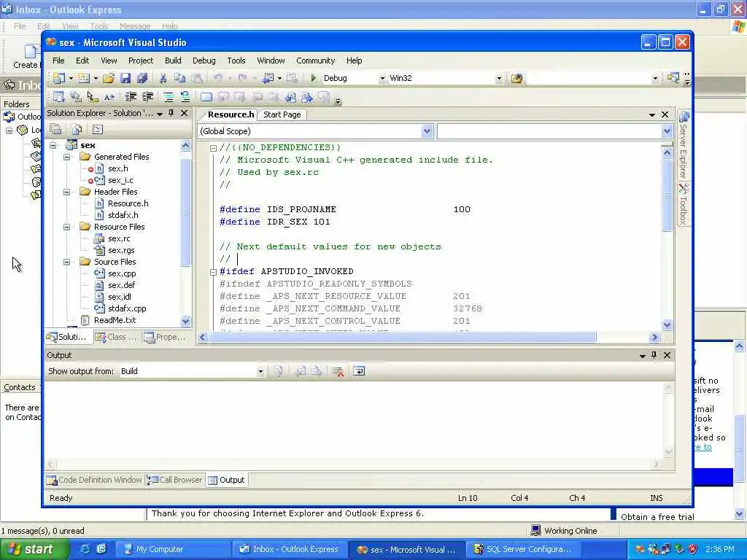The width and height of the screenshot is (747, 560).
Task: Click the Open File folder icon
Action: click(x=109, y=78)
